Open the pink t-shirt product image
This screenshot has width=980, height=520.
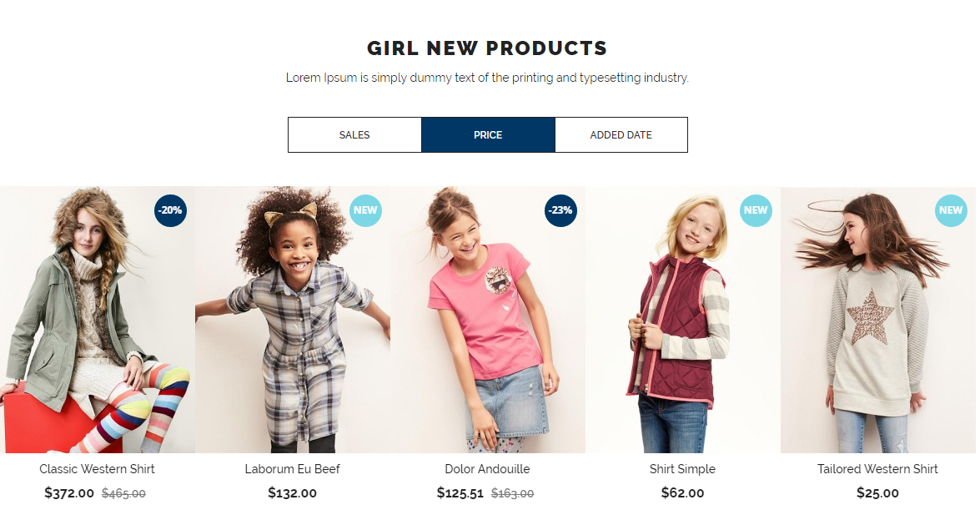(x=488, y=320)
